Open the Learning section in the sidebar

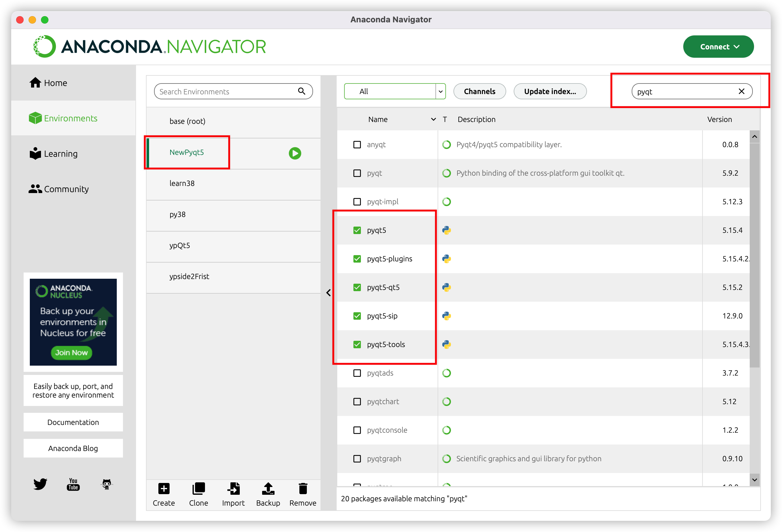[x=54, y=154]
